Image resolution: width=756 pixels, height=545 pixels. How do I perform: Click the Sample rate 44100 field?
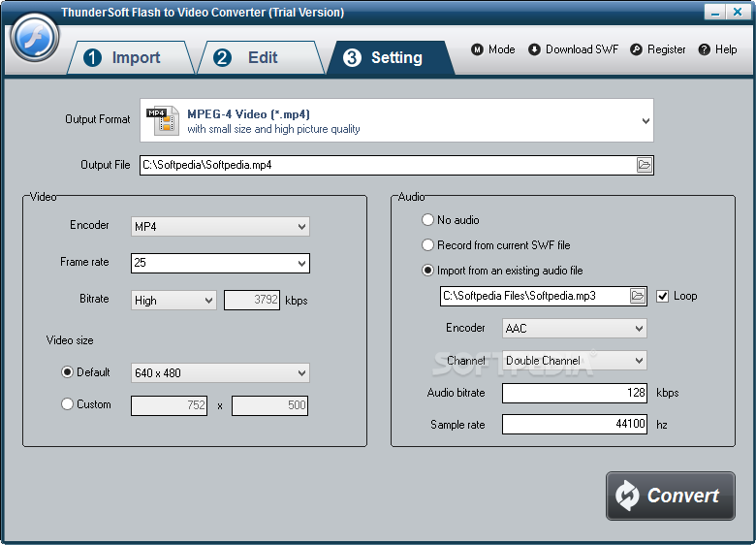574,424
